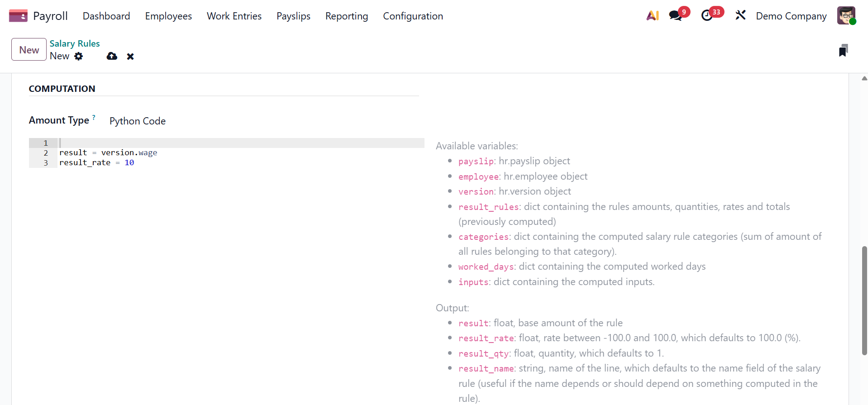Click the New record button
This screenshot has height=405, width=868.
29,50
